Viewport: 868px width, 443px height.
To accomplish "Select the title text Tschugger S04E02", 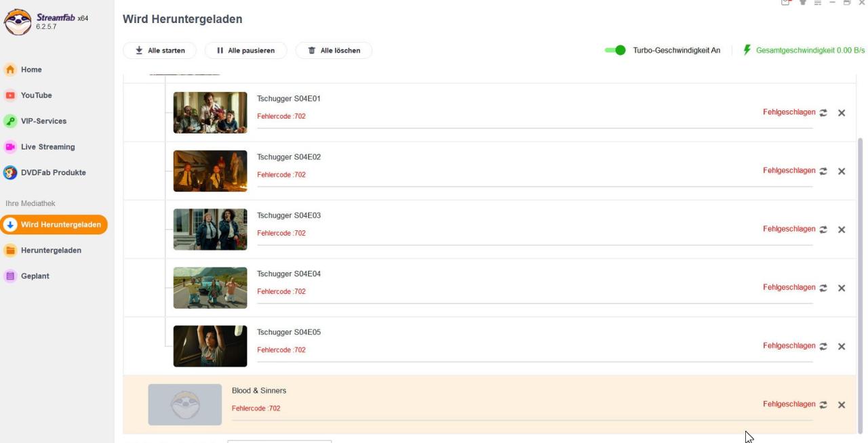I will (x=289, y=157).
